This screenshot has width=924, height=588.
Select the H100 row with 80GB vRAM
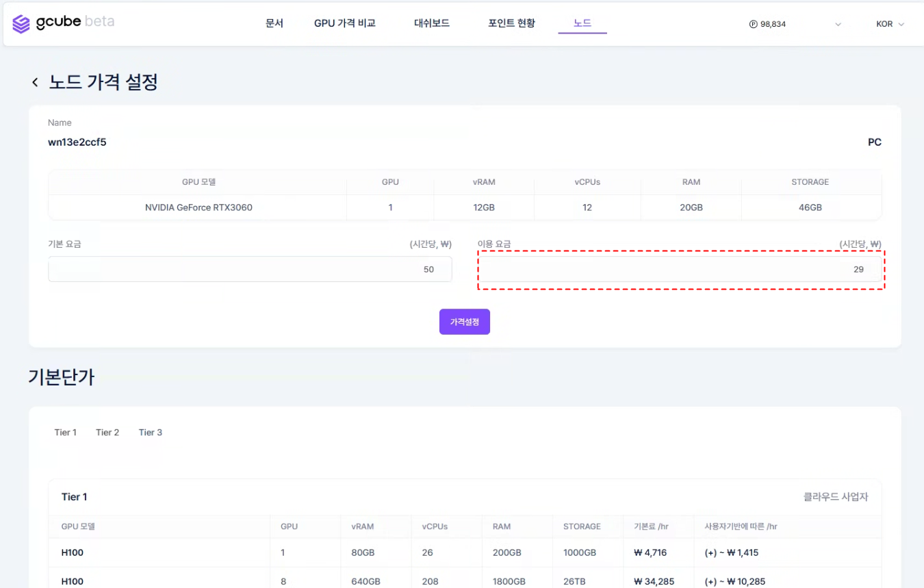(x=73, y=552)
